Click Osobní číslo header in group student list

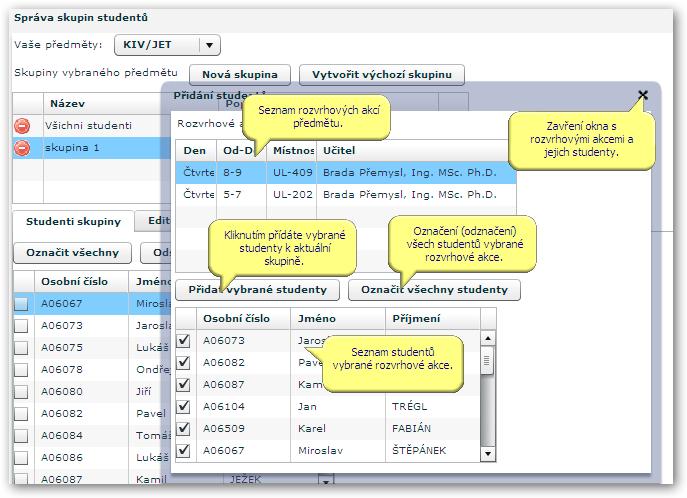81,281
